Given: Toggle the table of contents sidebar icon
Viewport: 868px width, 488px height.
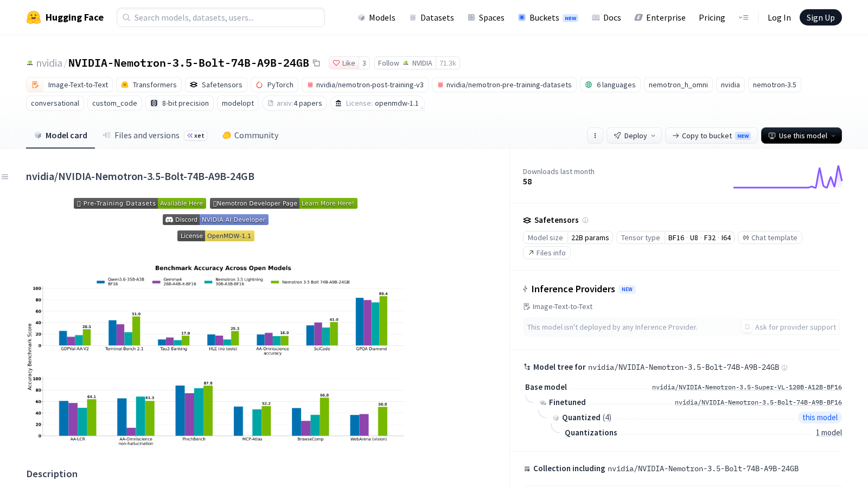Looking at the screenshot, I should (x=5, y=177).
